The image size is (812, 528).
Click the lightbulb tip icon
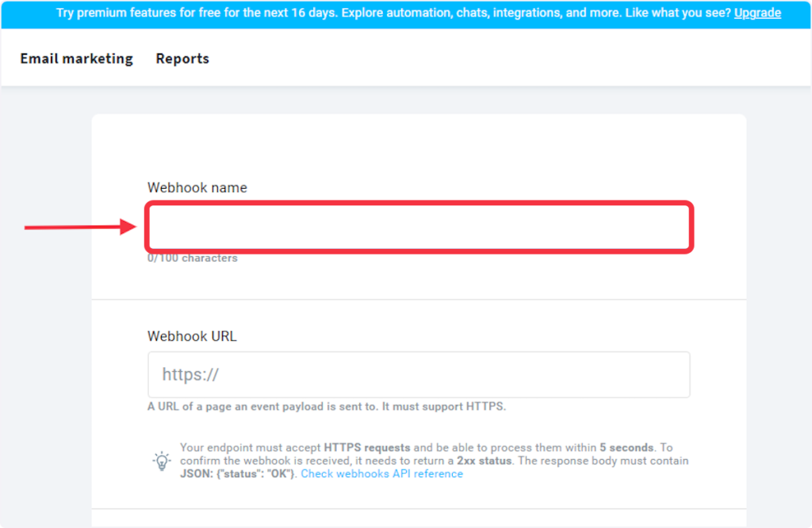[161, 461]
